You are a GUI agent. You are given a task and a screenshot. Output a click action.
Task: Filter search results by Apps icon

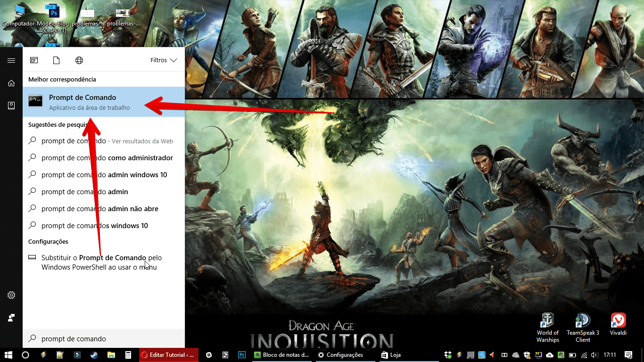pos(34,60)
